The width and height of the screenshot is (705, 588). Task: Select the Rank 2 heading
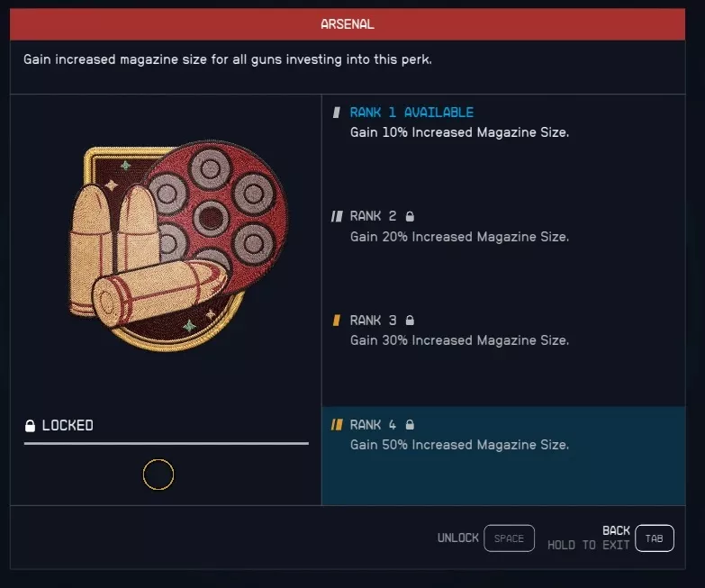click(373, 216)
